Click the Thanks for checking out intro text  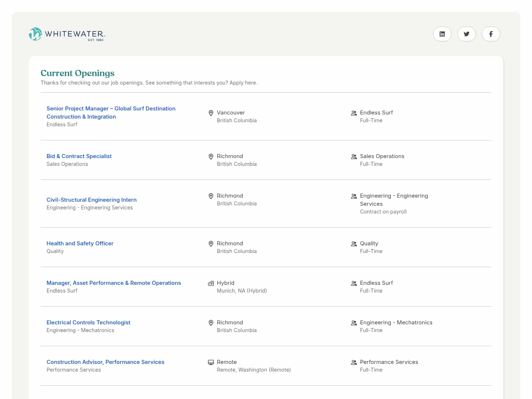click(149, 83)
